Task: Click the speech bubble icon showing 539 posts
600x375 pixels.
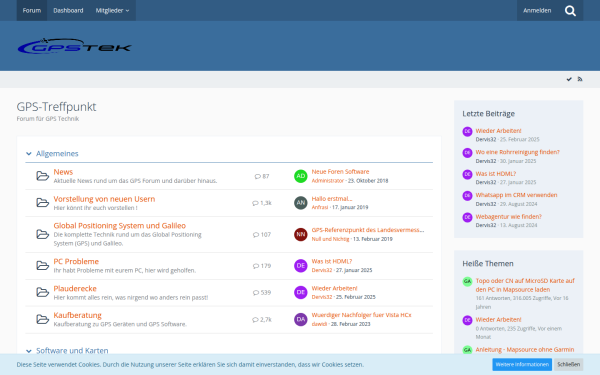Action: click(x=256, y=293)
